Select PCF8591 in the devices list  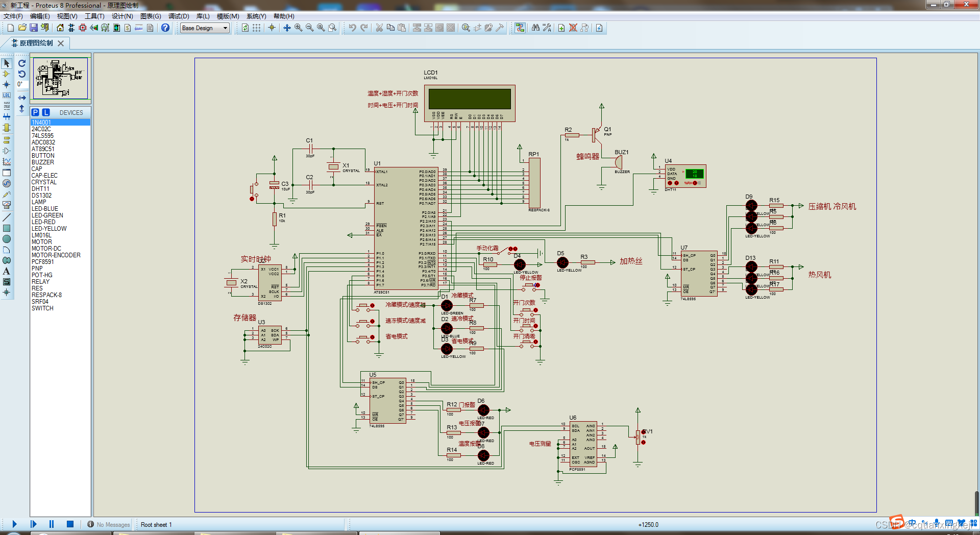click(x=60, y=262)
